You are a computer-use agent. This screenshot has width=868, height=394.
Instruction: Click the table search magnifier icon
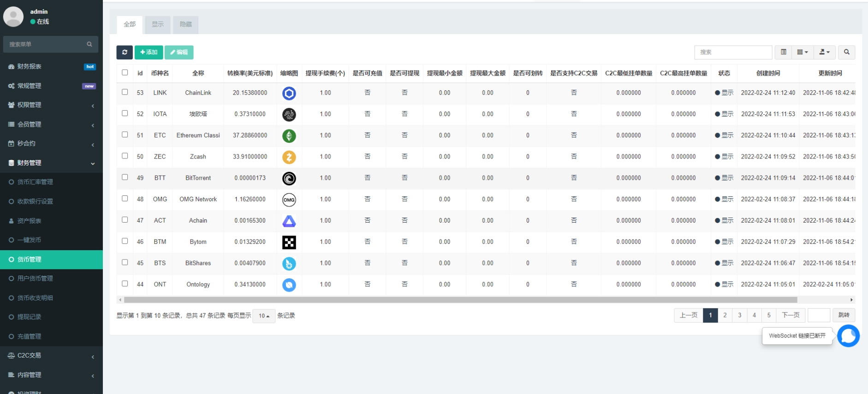846,52
